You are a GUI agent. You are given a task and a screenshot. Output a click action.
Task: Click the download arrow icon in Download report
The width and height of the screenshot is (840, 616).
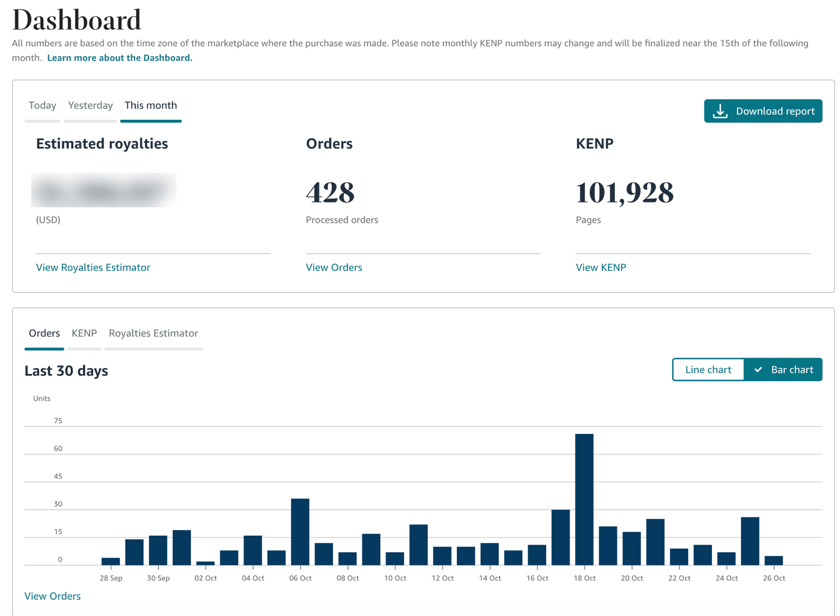720,111
